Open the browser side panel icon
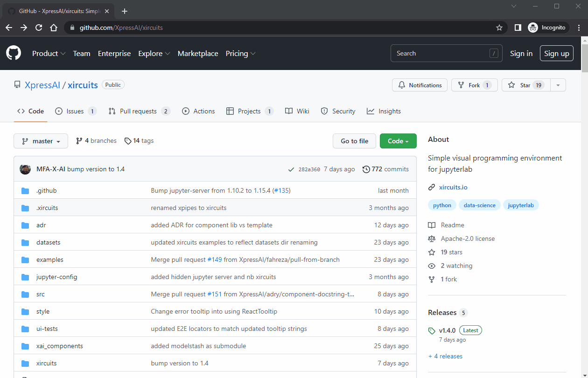Screen dimensions: 588x378 (518, 28)
